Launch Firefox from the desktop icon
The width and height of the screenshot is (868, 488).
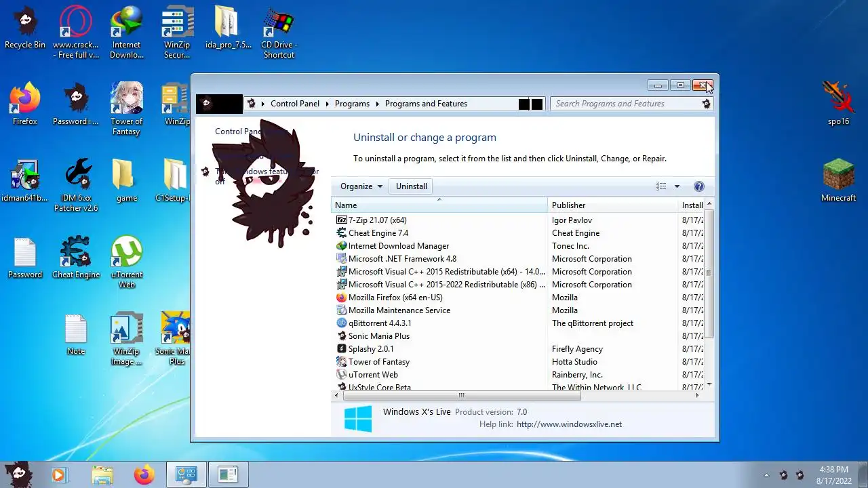pyautogui.click(x=25, y=104)
